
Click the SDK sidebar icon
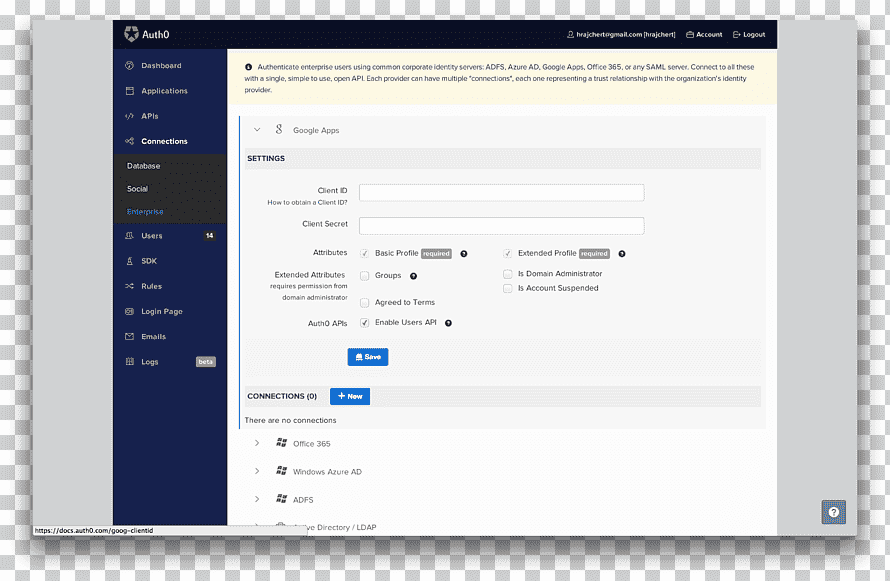click(x=129, y=261)
